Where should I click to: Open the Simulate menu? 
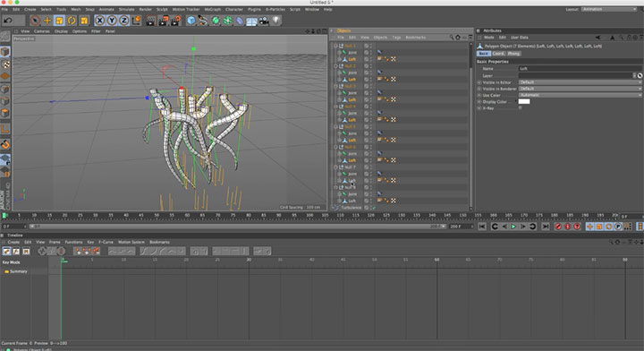point(126,9)
